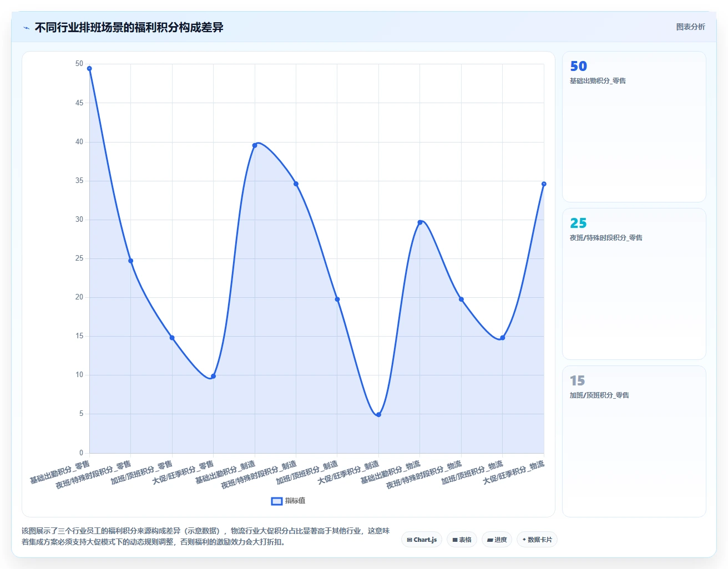
Task: Click the data point for 加班/顶班积分_零售
Action: (x=172, y=338)
